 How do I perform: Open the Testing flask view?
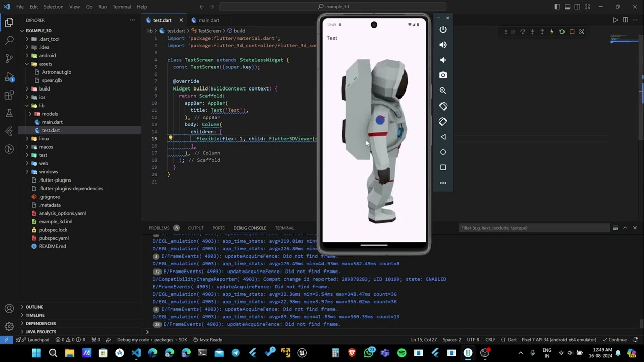[x=9, y=113]
